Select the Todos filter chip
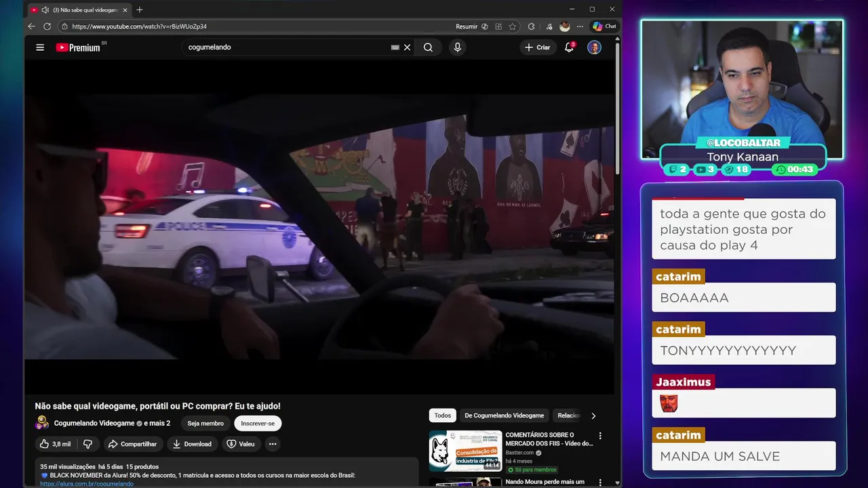Screen dimensions: 868x488 [x=443, y=415]
